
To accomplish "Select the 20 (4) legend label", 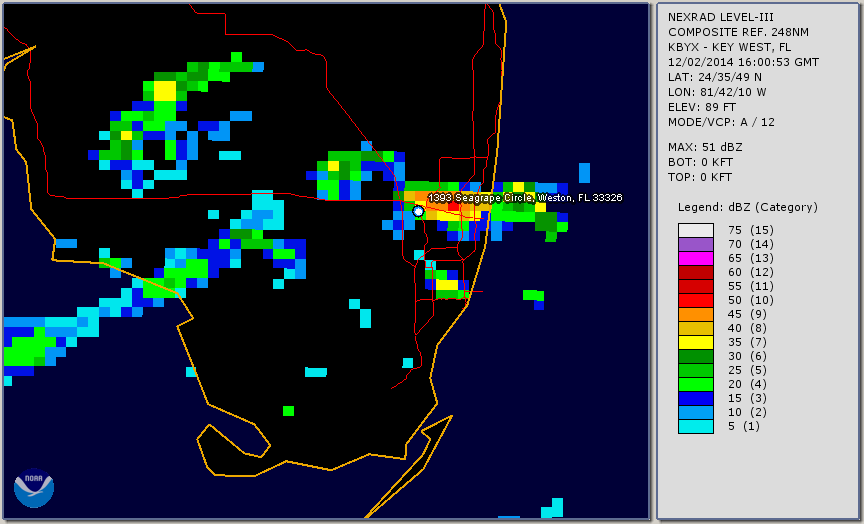I will coord(747,385).
